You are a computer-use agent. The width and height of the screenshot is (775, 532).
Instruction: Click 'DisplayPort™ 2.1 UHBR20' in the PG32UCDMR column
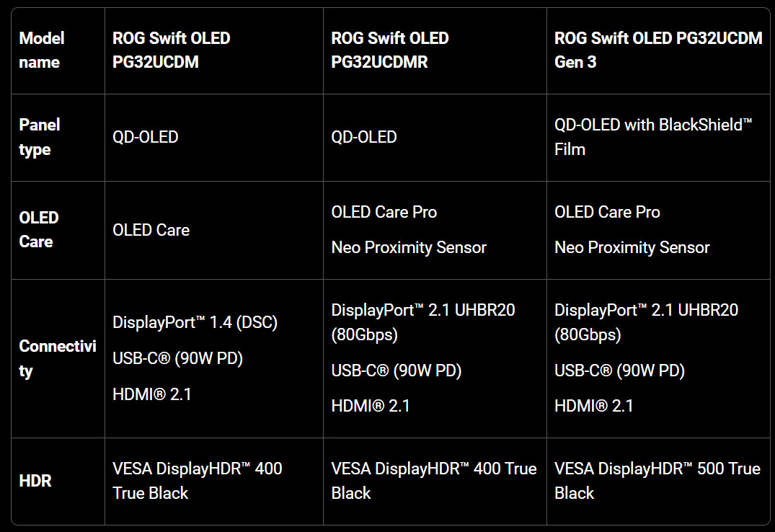tap(424, 310)
